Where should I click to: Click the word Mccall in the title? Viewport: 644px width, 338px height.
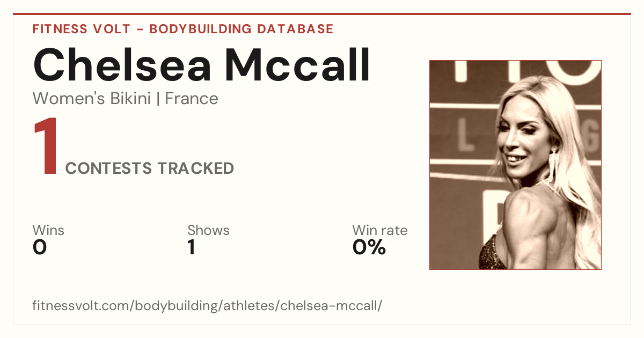click(x=298, y=65)
